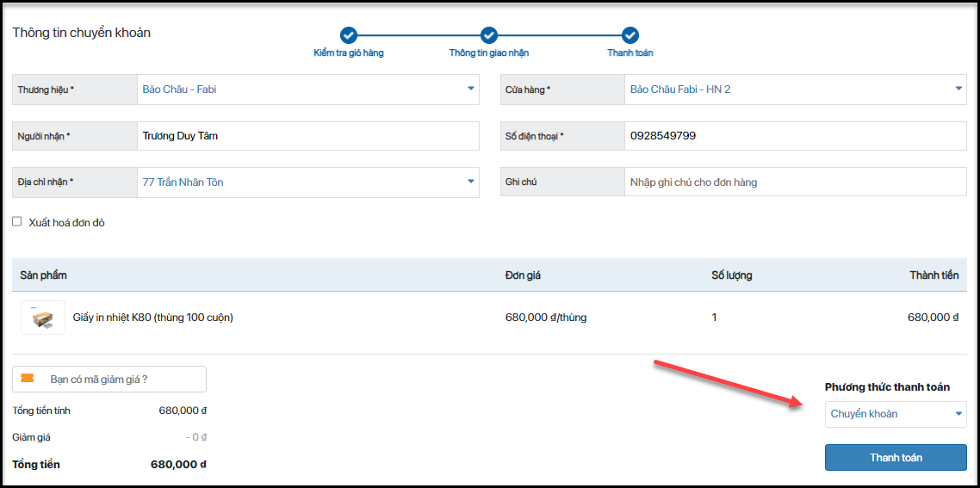Click the Người nhận name field

(307, 136)
